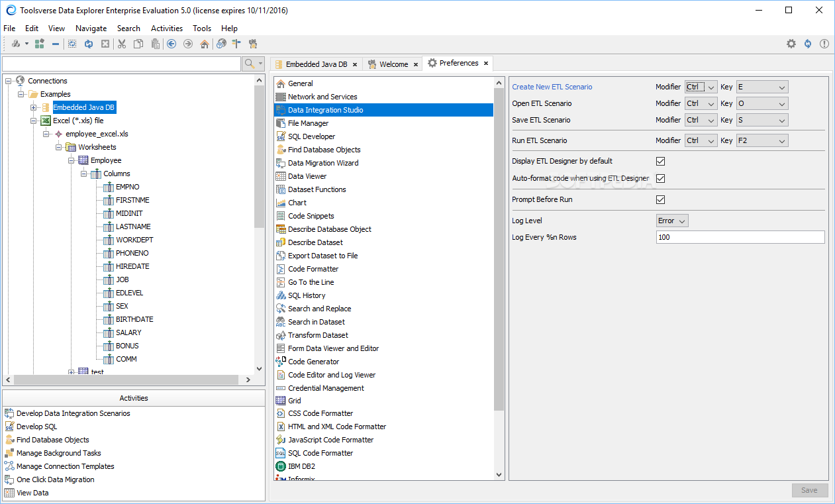The width and height of the screenshot is (835, 504).
Task: Open the Modifier dropdown for Create New ETL Scenario
Action: (701, 87)
